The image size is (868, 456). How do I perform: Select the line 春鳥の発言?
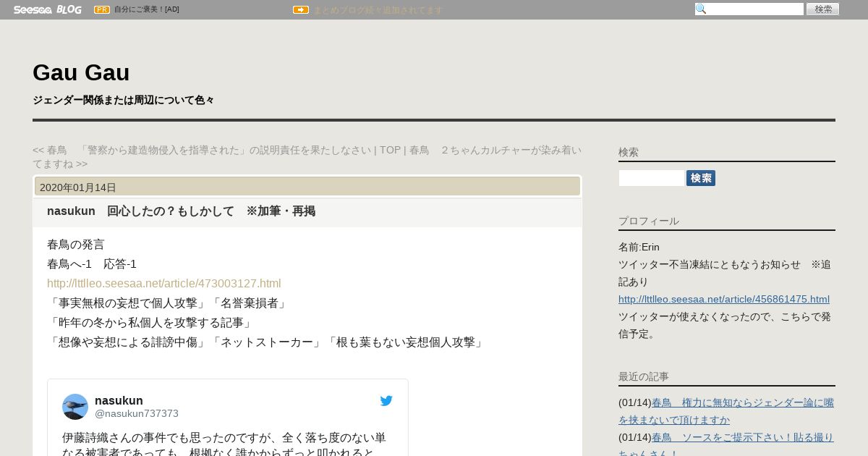pos(76,244)
